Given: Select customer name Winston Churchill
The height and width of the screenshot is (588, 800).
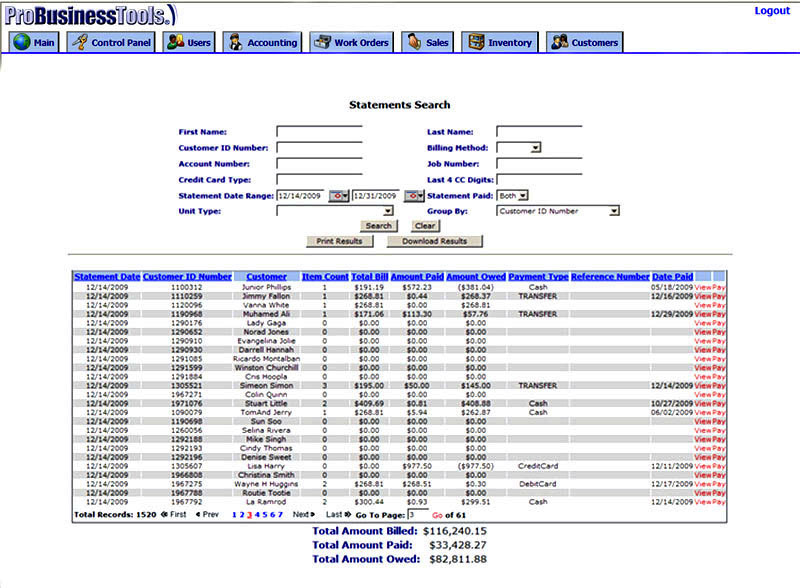Looking at the screenshot, I should (x=266, y=368).
